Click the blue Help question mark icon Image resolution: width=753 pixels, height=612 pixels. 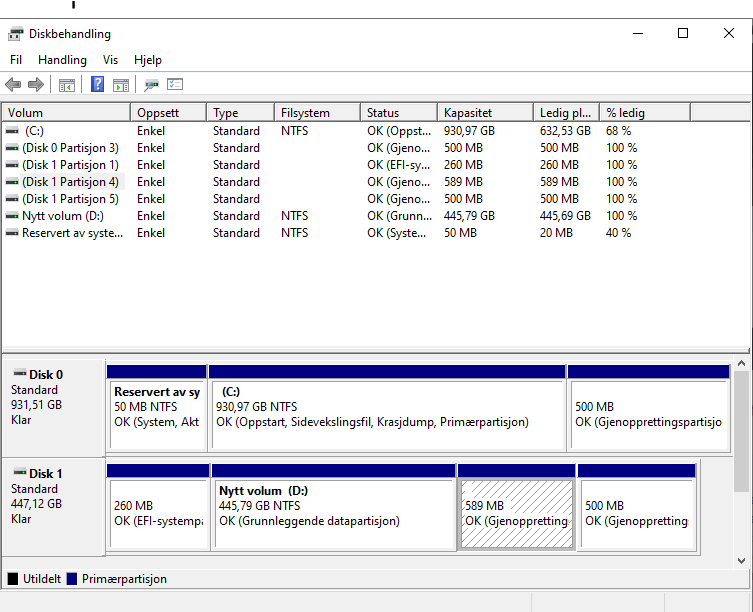point(98,85)
